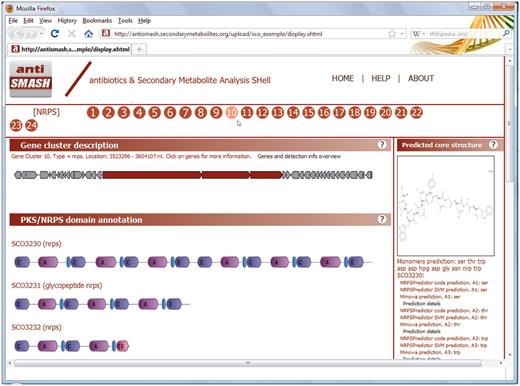This screenshot has width=520, height=386.
Task: Open gene cluster 12
Action: [x=262, y=113]
